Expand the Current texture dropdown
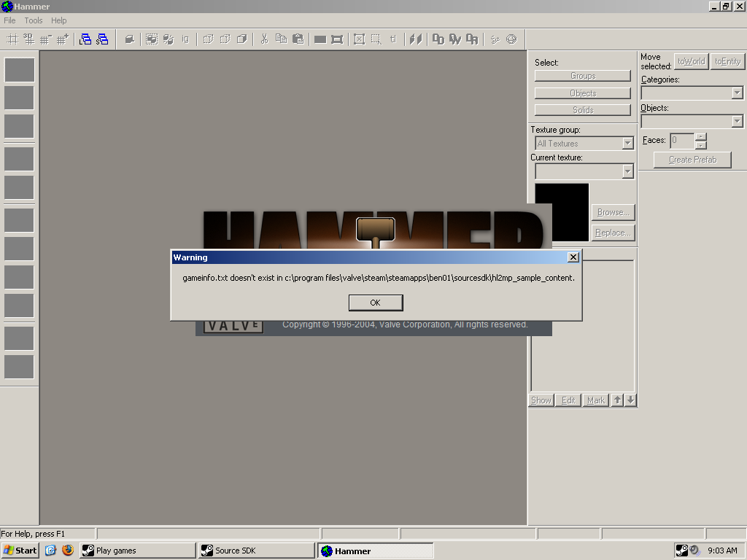Screen dimensions: 747x560 pos(627,171)
